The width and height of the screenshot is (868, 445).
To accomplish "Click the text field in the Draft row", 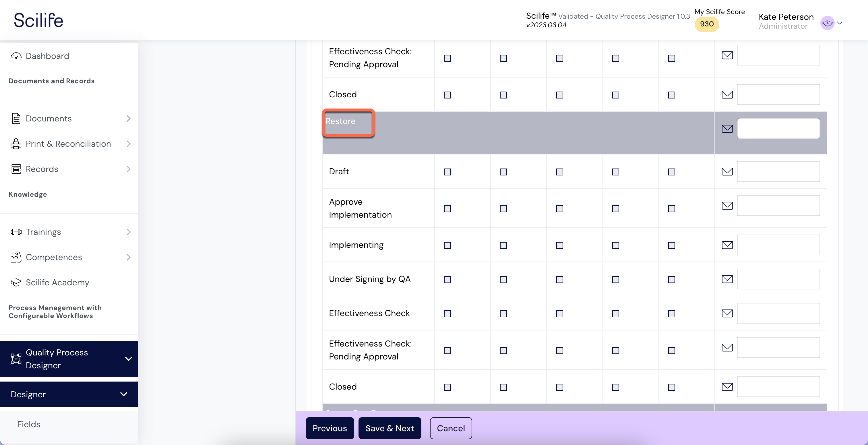I will [x=778, y=171].
